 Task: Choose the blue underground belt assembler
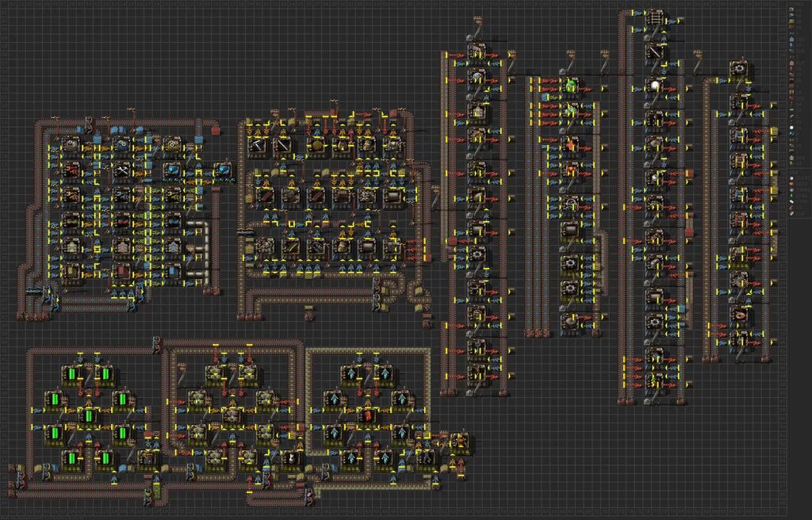coord(172,273)
